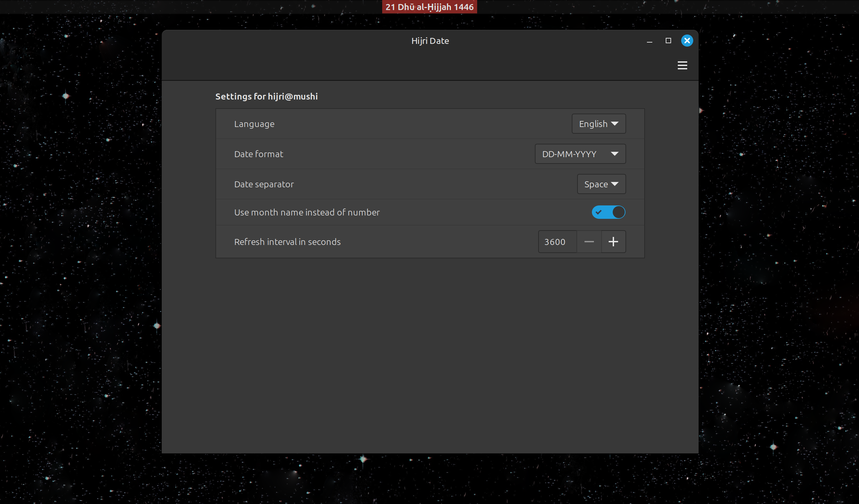Click the Settings for hijri@mushi heading
This screenshot has height=504, width=859.
point(266,97)
